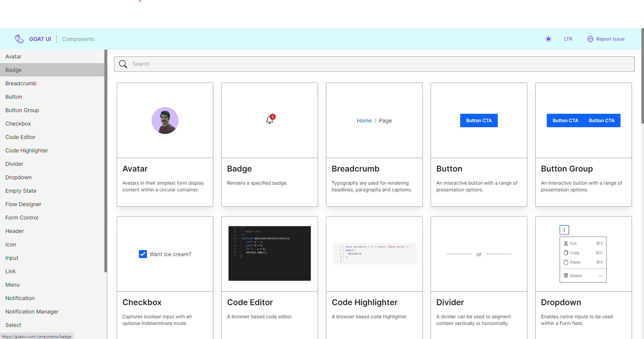The width and height of the screenshot is (644, 339).
Task: Open the Divider card title
Action: click(450, 302)
